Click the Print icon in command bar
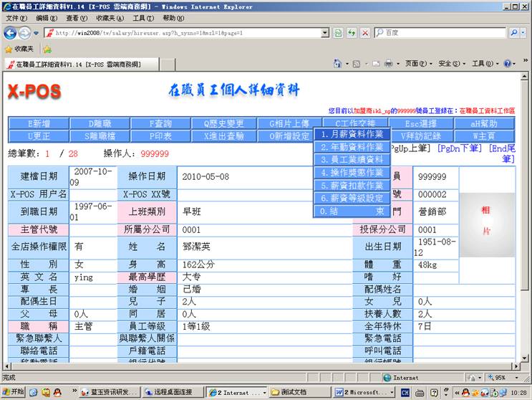This screenshot has width=532, height=400. click(x=388, y=64)
